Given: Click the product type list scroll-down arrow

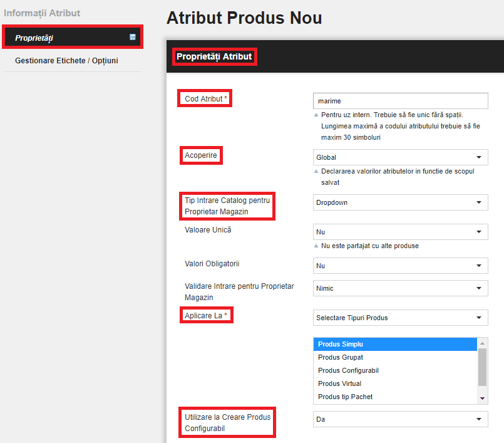Looking at the screenshot, I should (482, 399).
